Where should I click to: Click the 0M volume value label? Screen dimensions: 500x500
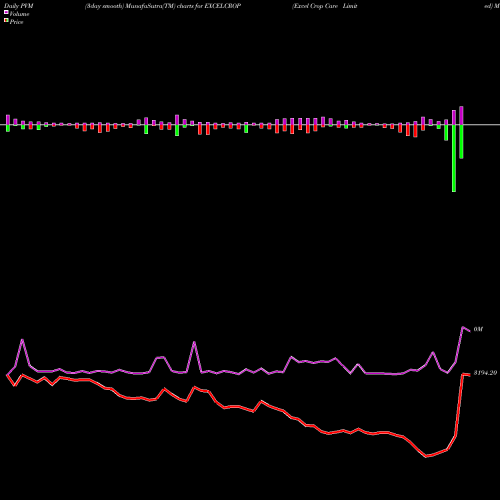click(478, 329)
